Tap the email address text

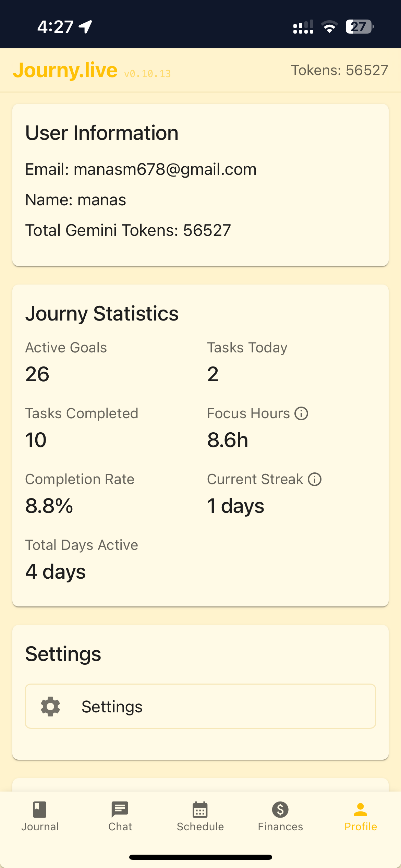pyautogui.click(x=165, y=169)
